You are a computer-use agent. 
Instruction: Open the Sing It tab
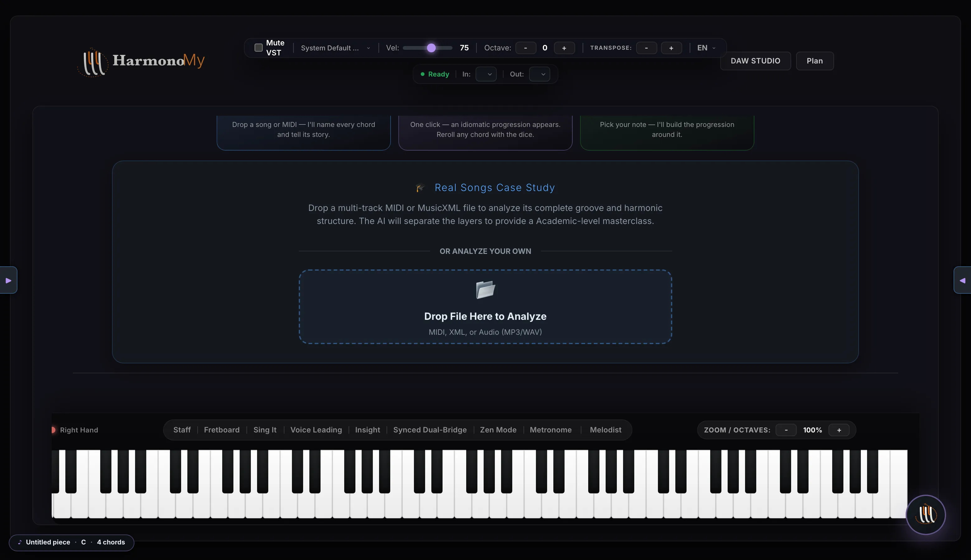pyautogui.click(x=265, y=430)
